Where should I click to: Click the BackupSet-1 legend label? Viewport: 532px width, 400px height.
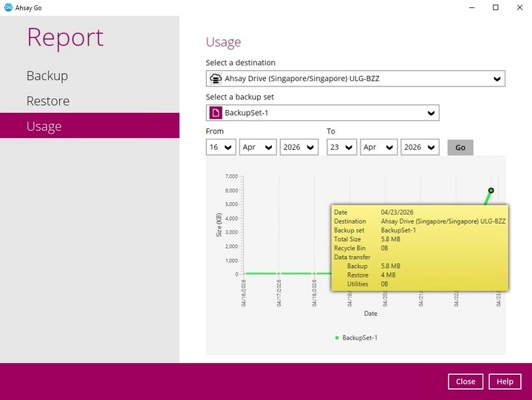coord(360,337)
